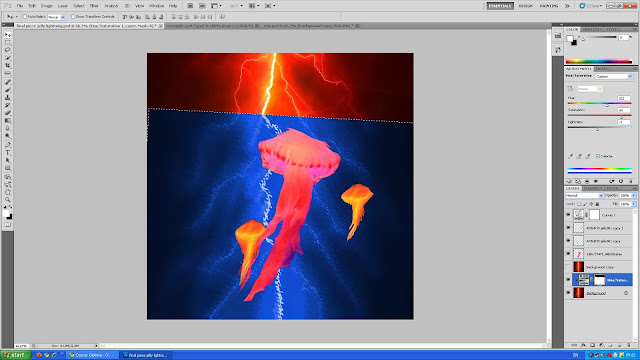Open the Arrange Documents dropdown
Image resolution: width=640 pixels, height=360 pixels.
pos(255,6)
